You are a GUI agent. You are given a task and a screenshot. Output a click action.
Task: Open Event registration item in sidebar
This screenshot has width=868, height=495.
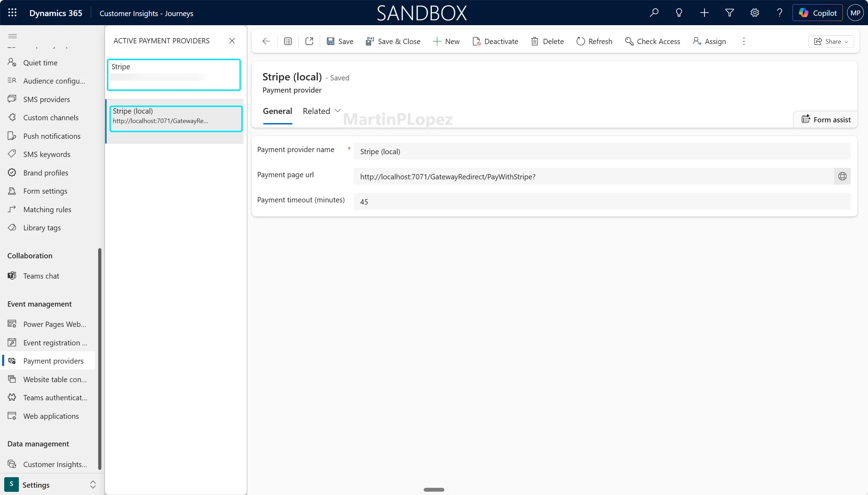[48, 343]
